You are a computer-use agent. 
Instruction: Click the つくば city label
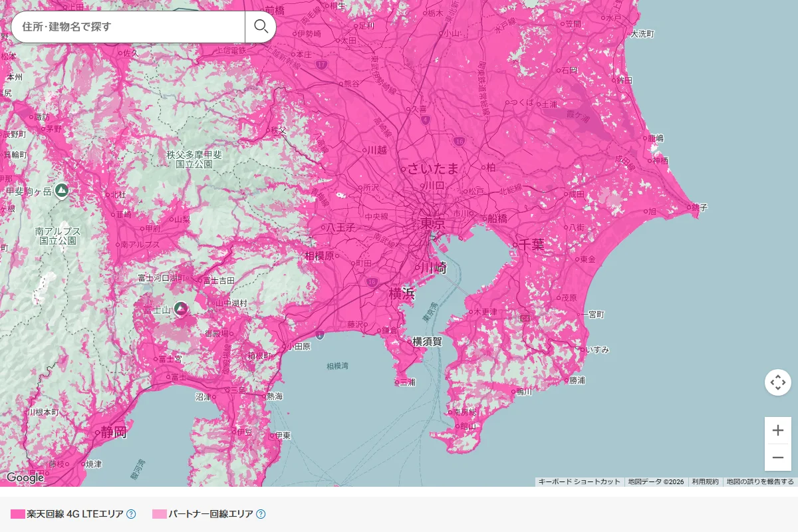523,102
